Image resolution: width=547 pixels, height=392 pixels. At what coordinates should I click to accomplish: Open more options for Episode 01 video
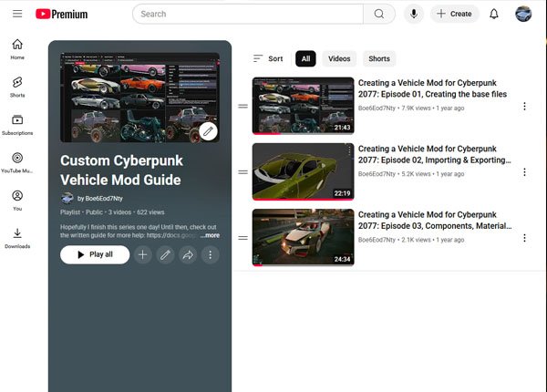pyautogui.click(x=524, y=107)
